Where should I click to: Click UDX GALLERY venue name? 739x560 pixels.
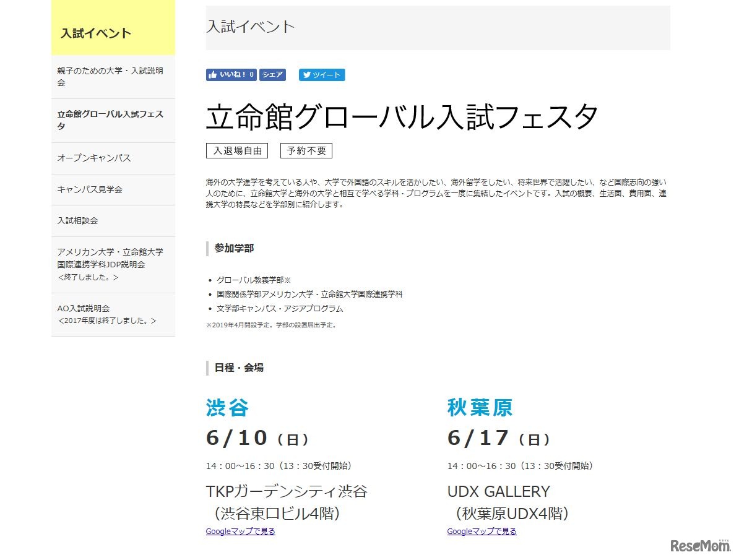pyautogui.click(x=499, y=492)
